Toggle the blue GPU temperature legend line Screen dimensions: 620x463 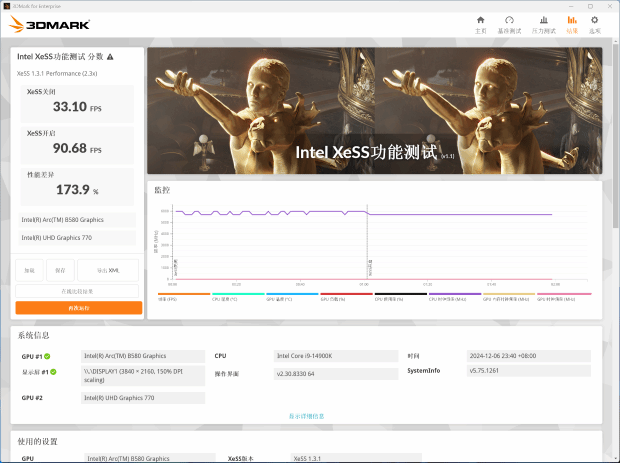point(292,294)
